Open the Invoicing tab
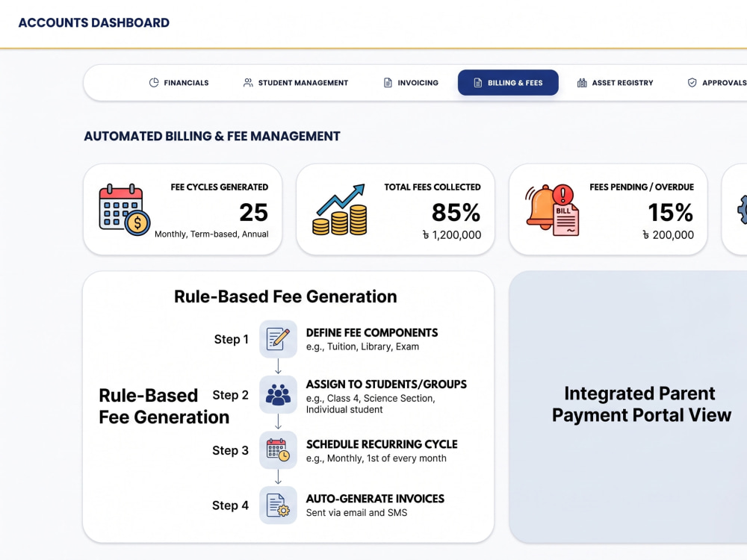Screen dimensions: 747x560 click(x=411, y=82)
